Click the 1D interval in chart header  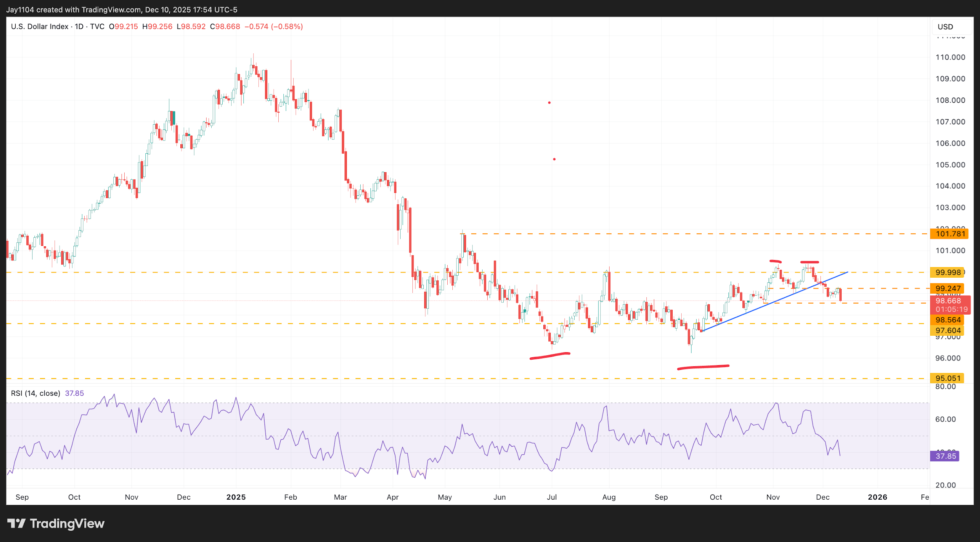pos(79,27)
